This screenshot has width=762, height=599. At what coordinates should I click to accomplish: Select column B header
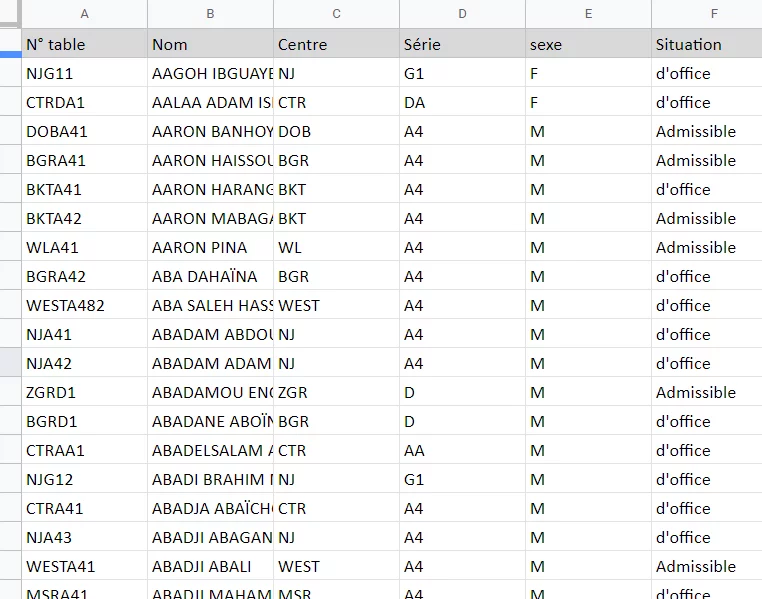[x=210, y=14]
